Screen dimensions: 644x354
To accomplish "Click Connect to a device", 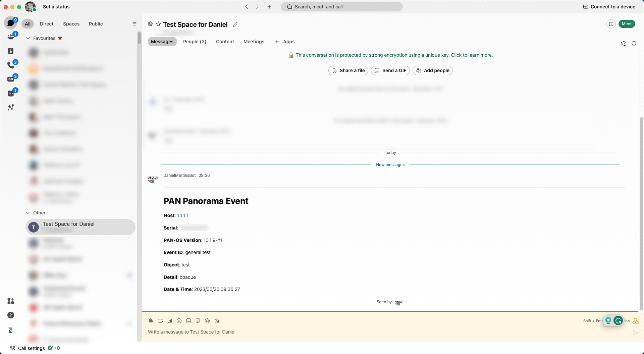I will click(x=609, y=7).
